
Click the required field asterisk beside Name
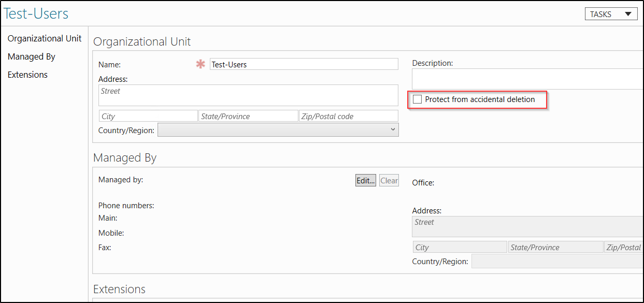(200, 64)
